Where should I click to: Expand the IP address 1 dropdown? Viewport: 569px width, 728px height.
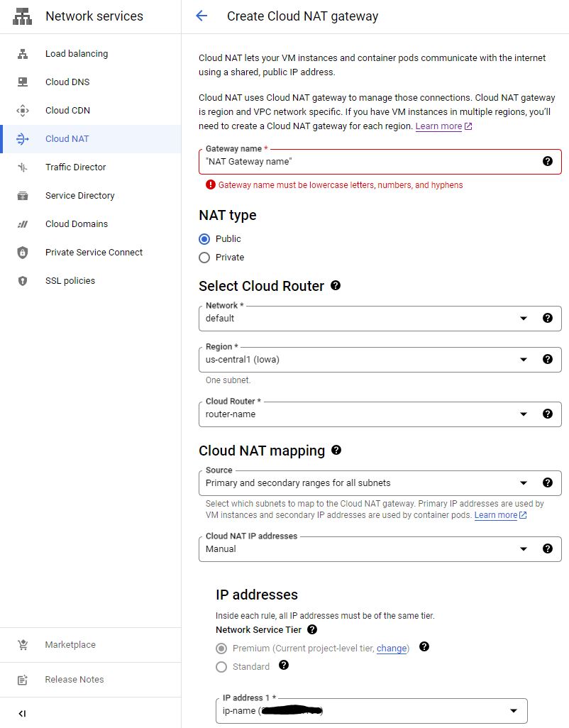[513, 711]
